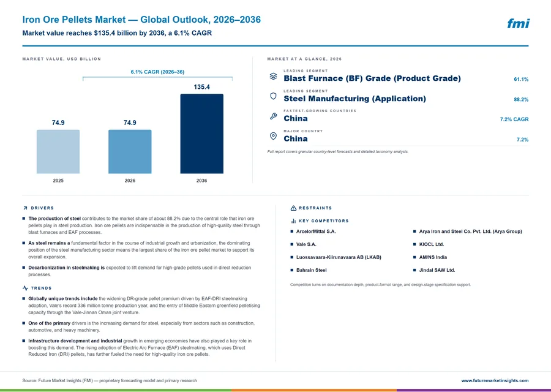
Task: Click the 61.1% value
Action: pyautogui.click(x=521, y=80)
